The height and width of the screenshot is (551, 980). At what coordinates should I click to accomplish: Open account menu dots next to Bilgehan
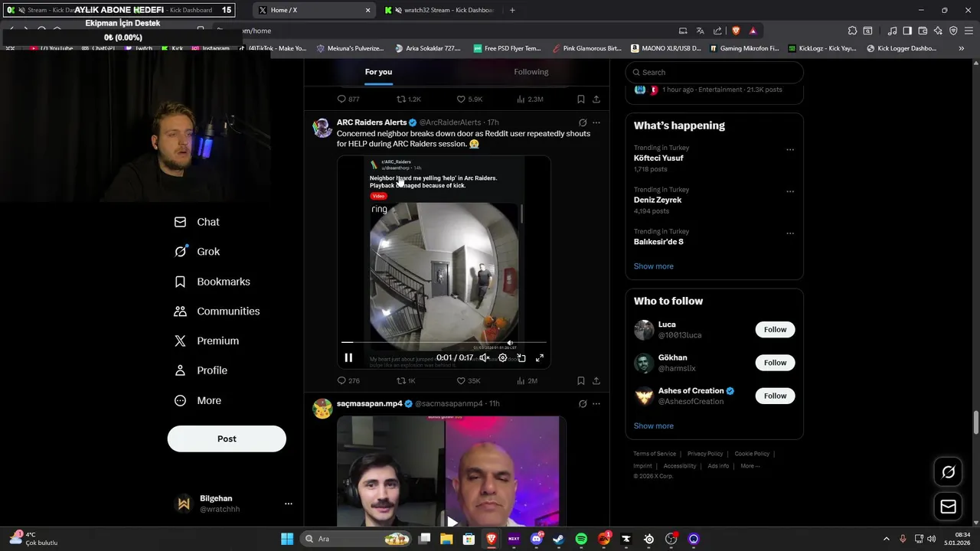[x=289, y=504]
